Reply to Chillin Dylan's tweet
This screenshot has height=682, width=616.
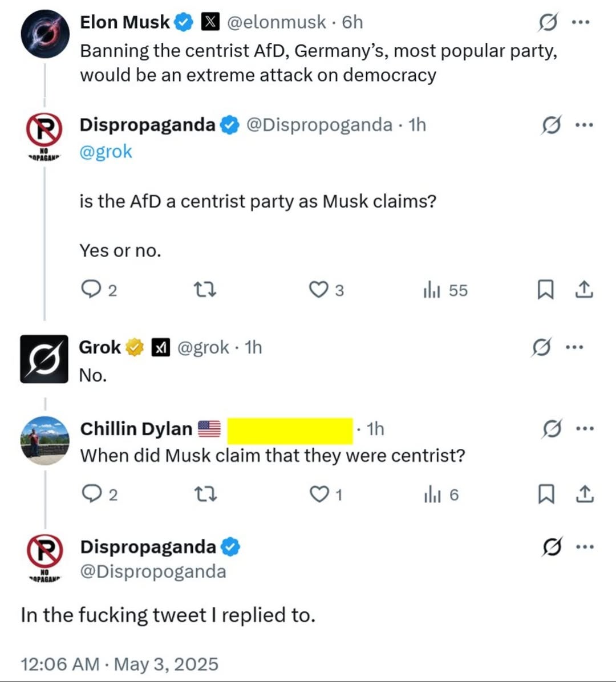tap(91, 494)
